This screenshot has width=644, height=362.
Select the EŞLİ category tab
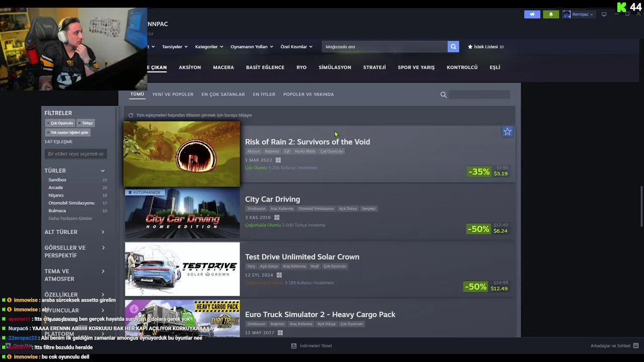(495, 67)
